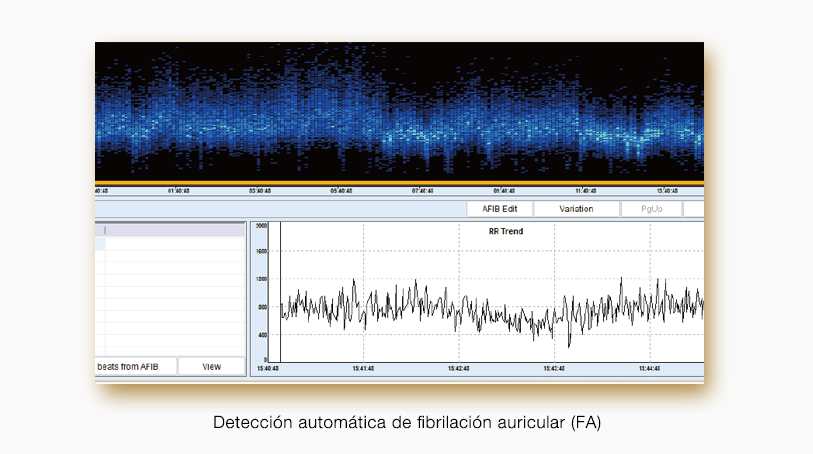Click the AFIB Edit button
The image size is (813, 454).
(499, 209)
